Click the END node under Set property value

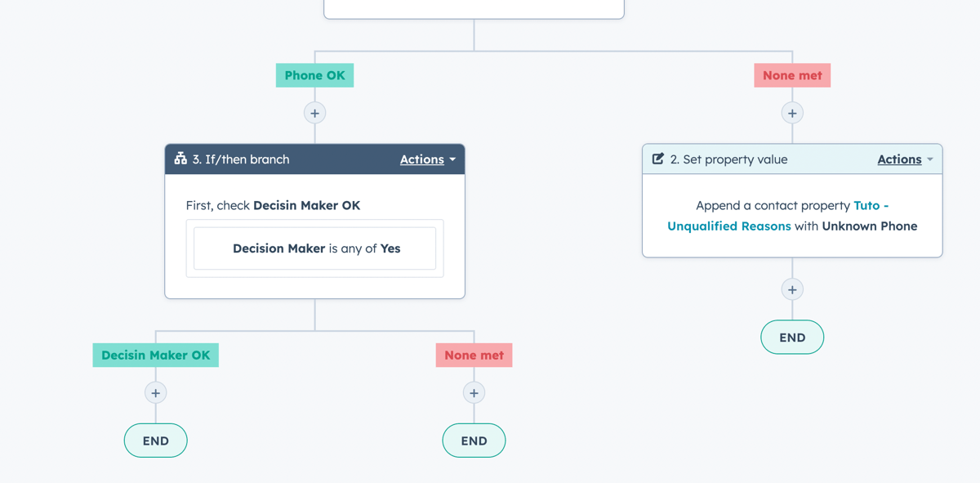792,337
